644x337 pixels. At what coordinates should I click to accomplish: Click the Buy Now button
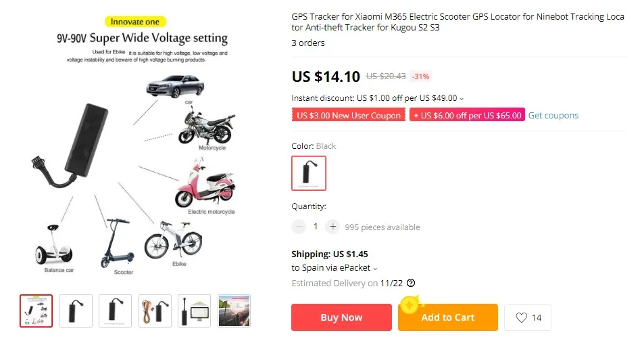(x=341, y=317)
